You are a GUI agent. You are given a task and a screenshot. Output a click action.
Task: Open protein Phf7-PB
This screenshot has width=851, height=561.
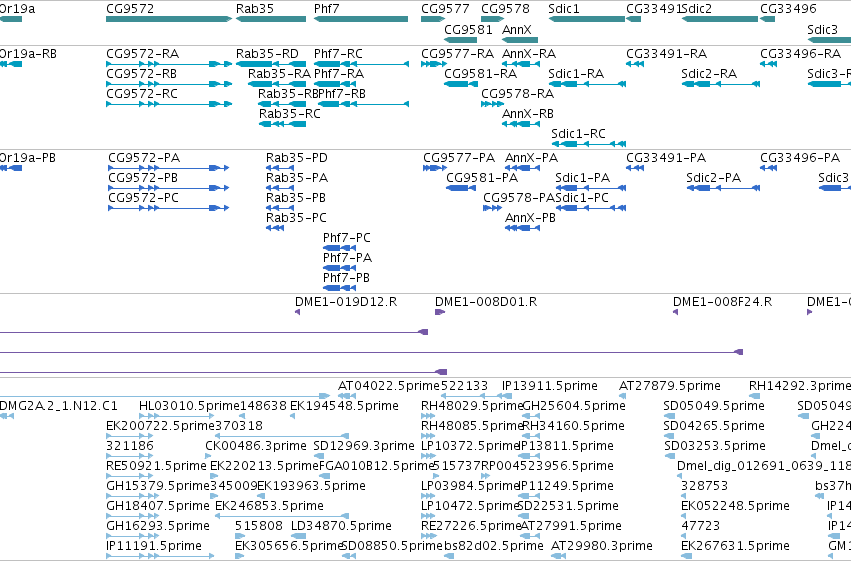[x=346, y=278]
